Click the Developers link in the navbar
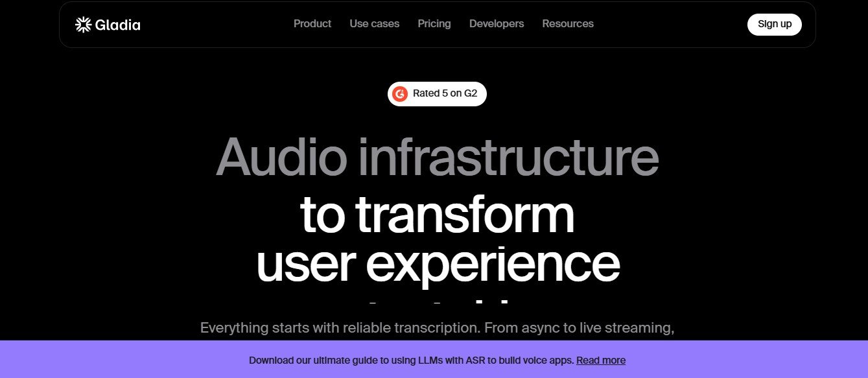The image size is (868, 378). pos(496,24)
